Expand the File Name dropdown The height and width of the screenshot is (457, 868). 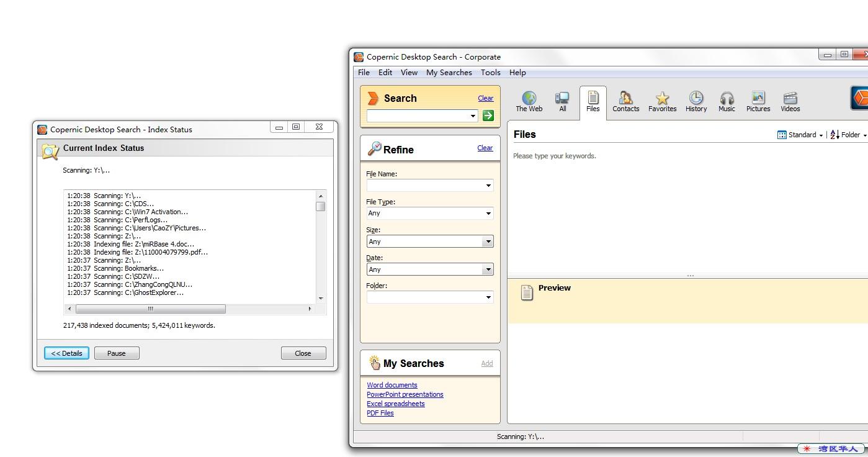click(x=488, y=186)
